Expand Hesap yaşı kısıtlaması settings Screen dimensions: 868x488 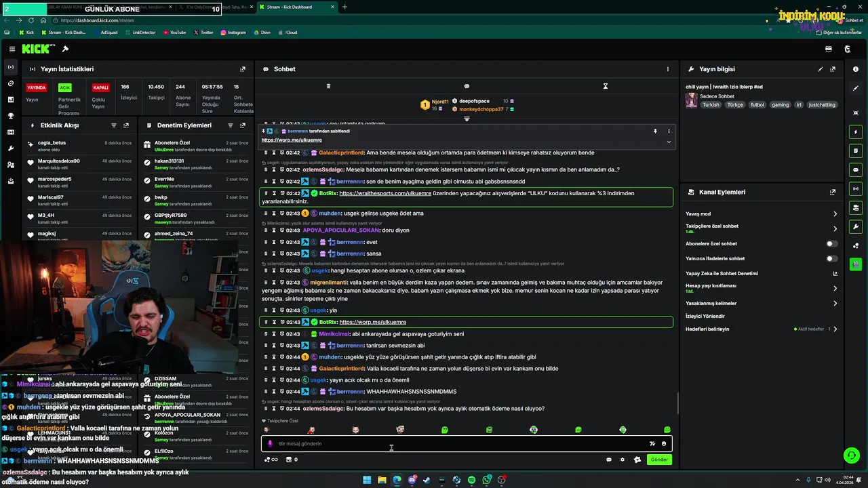(x=835, y=288)
